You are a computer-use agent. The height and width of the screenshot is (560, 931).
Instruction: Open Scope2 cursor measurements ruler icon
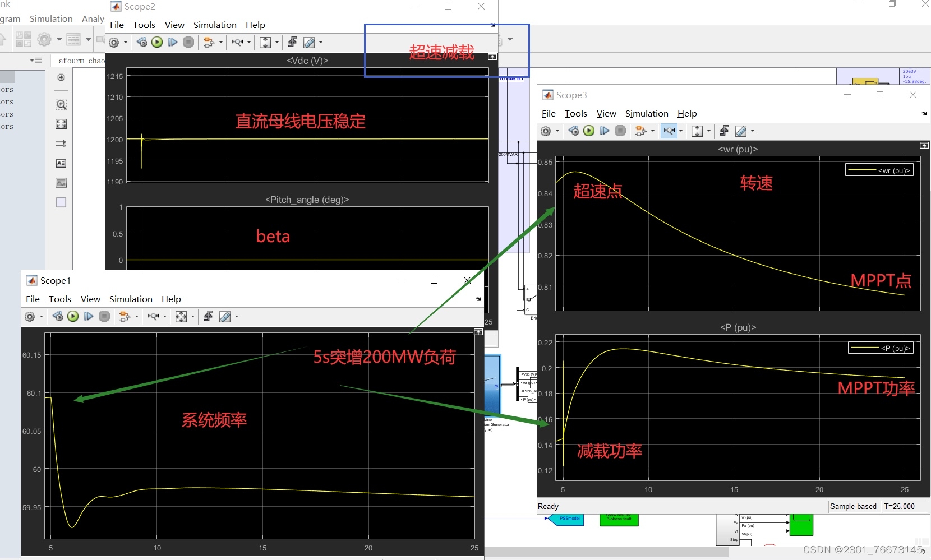click(x=309, y=43)
